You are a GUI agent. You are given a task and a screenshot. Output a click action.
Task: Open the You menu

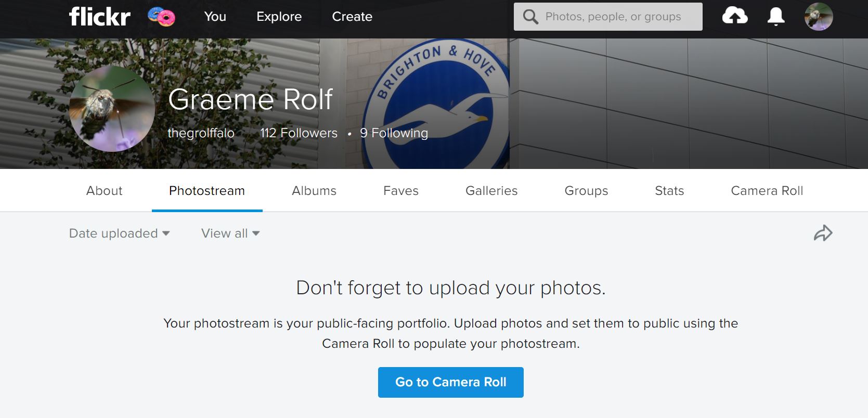pos(215,17)
